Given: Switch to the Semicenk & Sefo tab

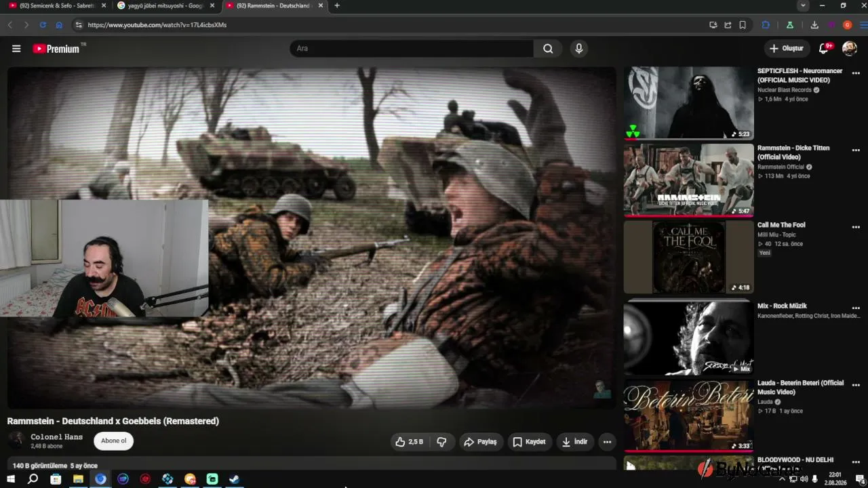Looking at the screenshot, I should click(x=56, y=5).
